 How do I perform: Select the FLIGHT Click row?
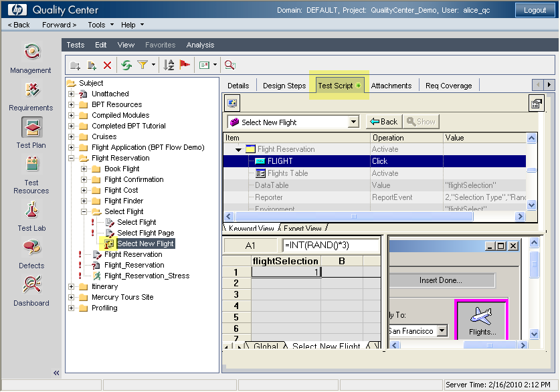coord(374,161)
